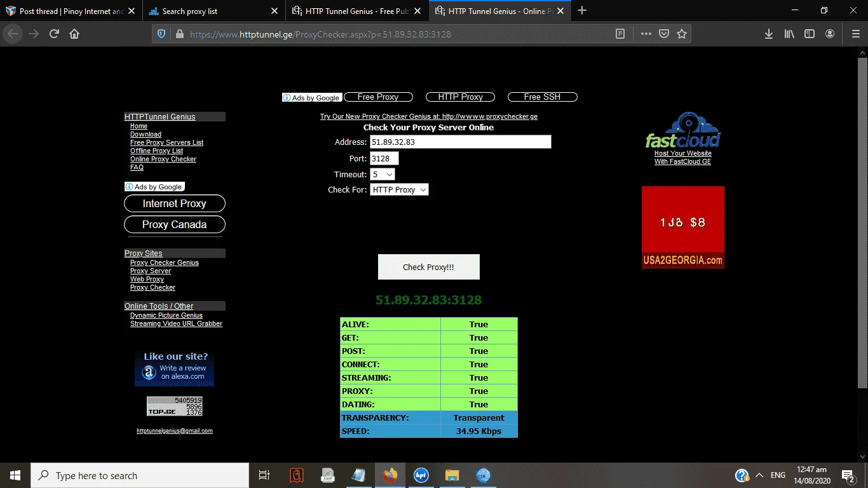Click the FastCloud logo image
This screenshot has width=868, height=488.
tap(683, 130)
